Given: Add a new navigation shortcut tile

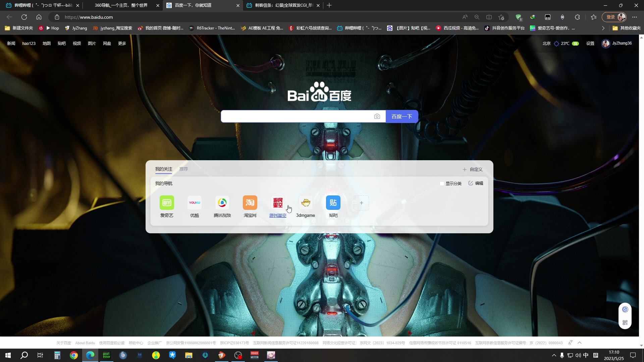Looking at the screenshot, I should click(x=361, y=203).
